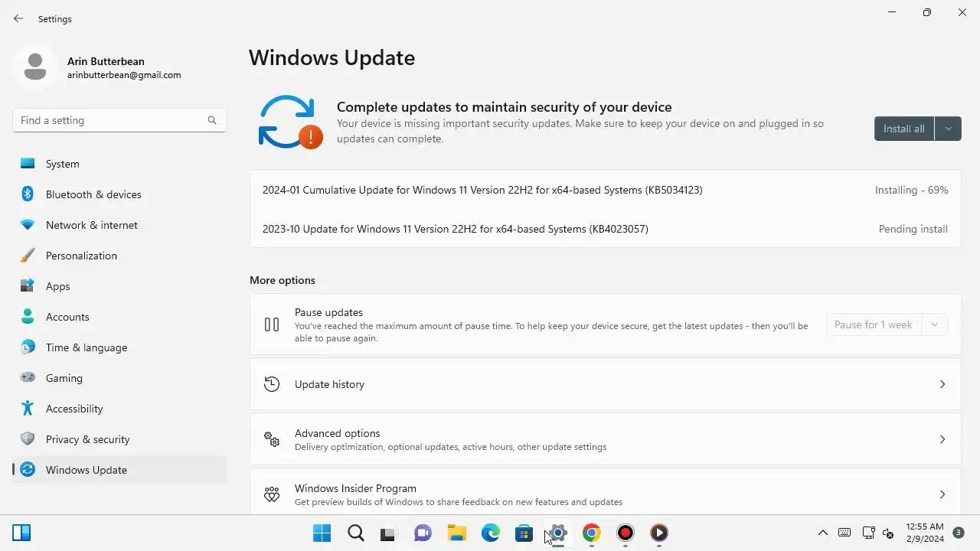Click the arinbutterbean@gmail.com account email
Image resolution: width=980 pixels, height=551 pixels.
[x=124, y=75]
